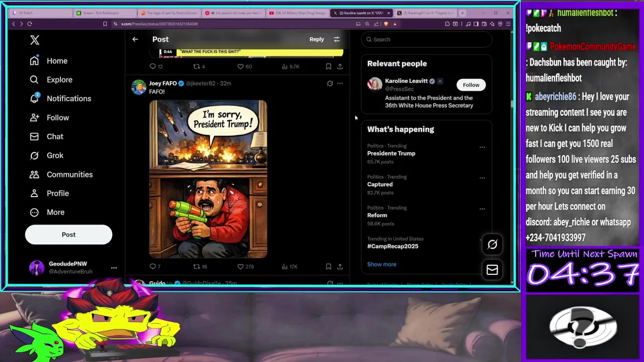The height and width of the screenshot is (362, 644).
Task: Open Karoline Leavitt's profile name
Action: [x=406, y=81]
